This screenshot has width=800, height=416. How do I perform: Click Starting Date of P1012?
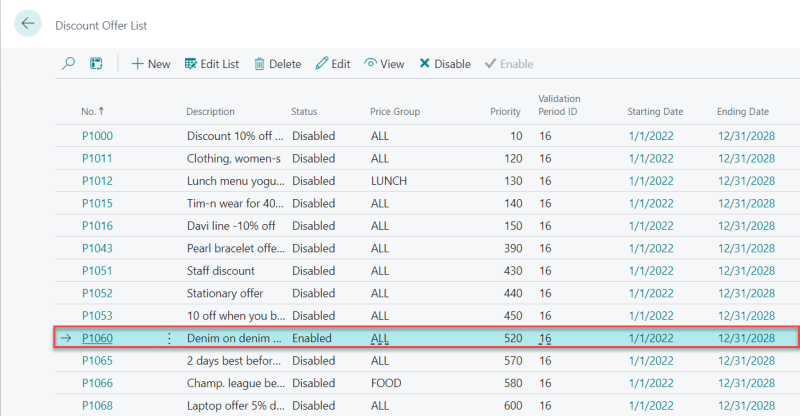click(651, 181)
